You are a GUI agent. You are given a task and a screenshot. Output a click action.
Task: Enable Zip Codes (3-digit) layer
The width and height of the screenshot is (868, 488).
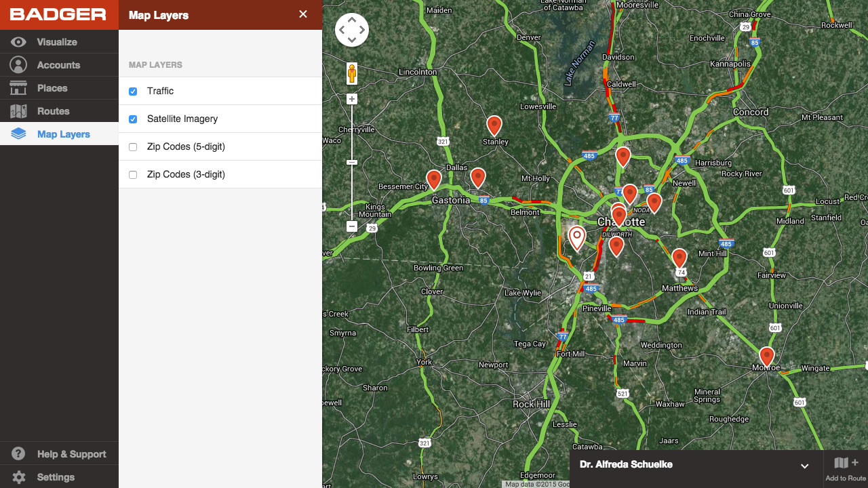click(x=132, y=174)
